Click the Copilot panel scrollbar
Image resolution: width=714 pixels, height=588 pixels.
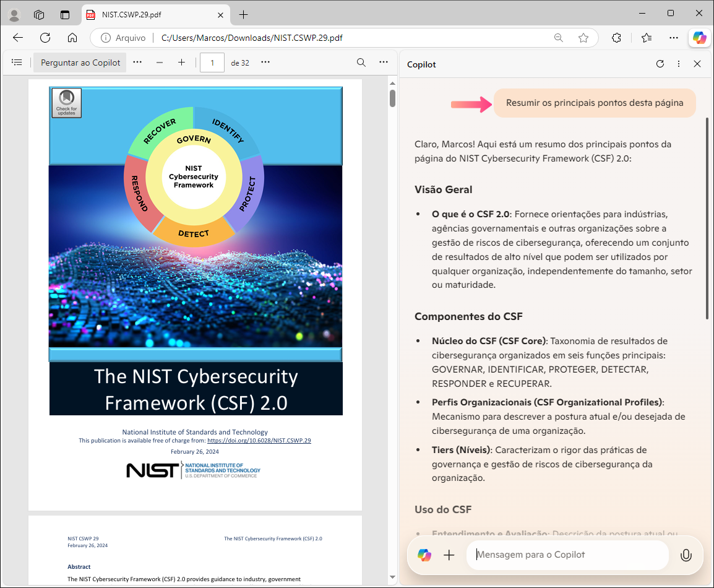(x=707, y=218)
